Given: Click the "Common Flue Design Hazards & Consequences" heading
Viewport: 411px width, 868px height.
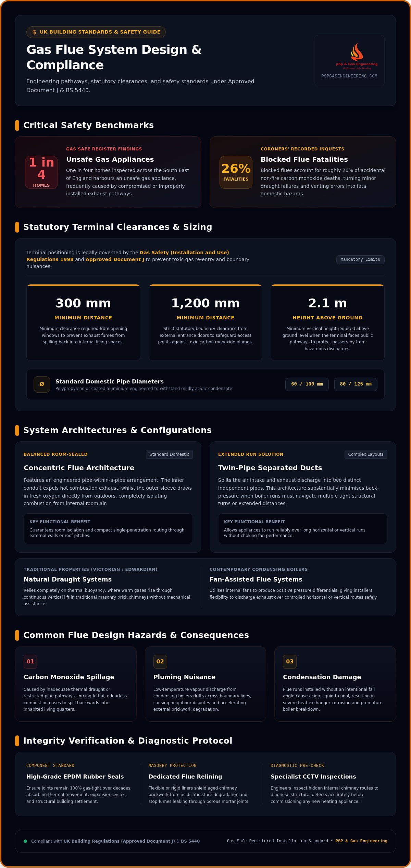Looking at the screenshot, I should click(x=136, y=635).
